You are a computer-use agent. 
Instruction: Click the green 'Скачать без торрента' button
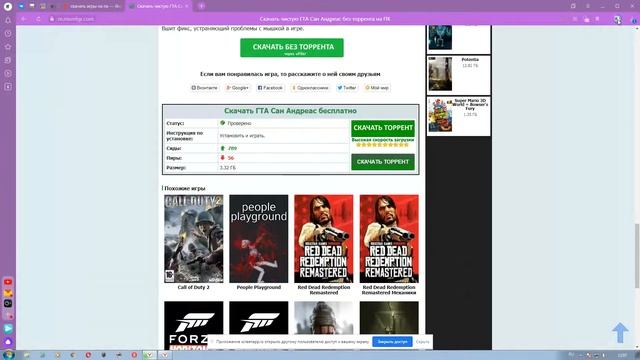tap(292, 48)
